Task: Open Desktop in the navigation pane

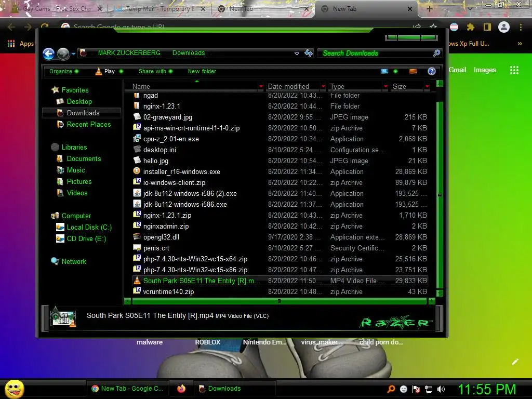Action: 79,101
